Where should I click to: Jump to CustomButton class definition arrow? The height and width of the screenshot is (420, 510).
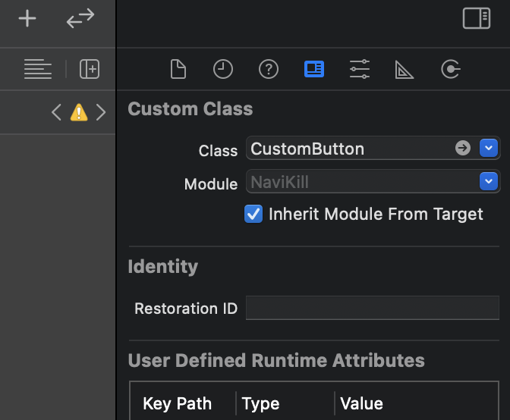coord(463,149)
